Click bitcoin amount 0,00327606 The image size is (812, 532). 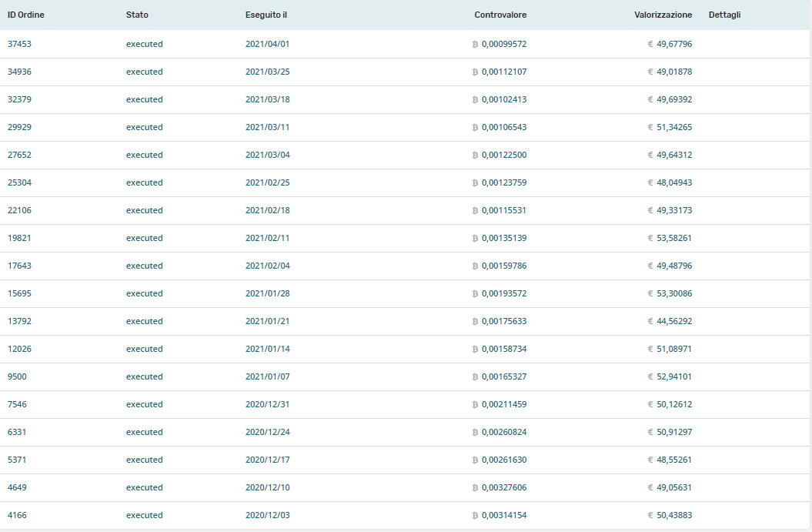pos(504,487)
